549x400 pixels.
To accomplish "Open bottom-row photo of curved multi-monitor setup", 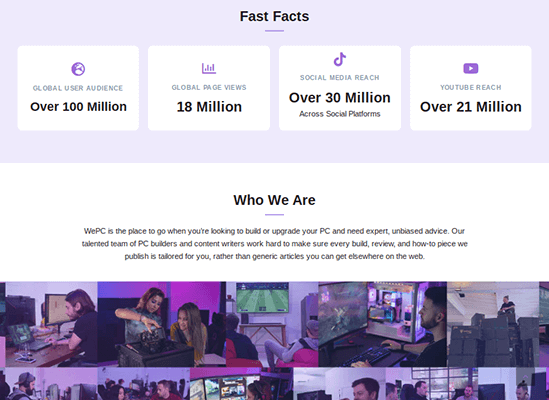I will click(242, 384).
